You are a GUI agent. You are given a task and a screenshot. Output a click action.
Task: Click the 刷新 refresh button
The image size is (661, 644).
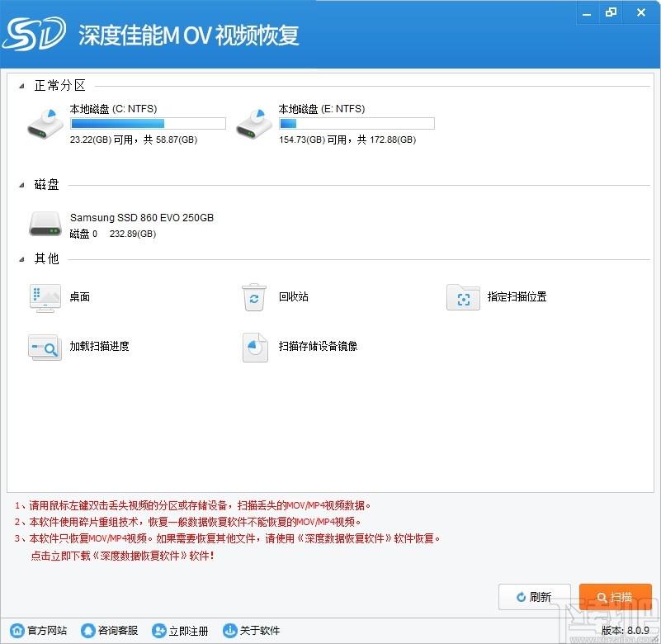tap(534, 597)
